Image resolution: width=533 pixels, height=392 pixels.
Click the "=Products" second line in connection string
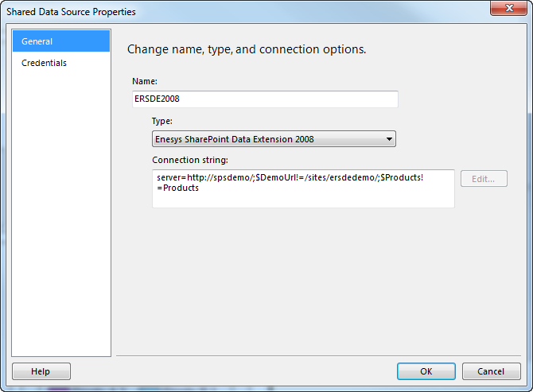click(x=178, y=188)
